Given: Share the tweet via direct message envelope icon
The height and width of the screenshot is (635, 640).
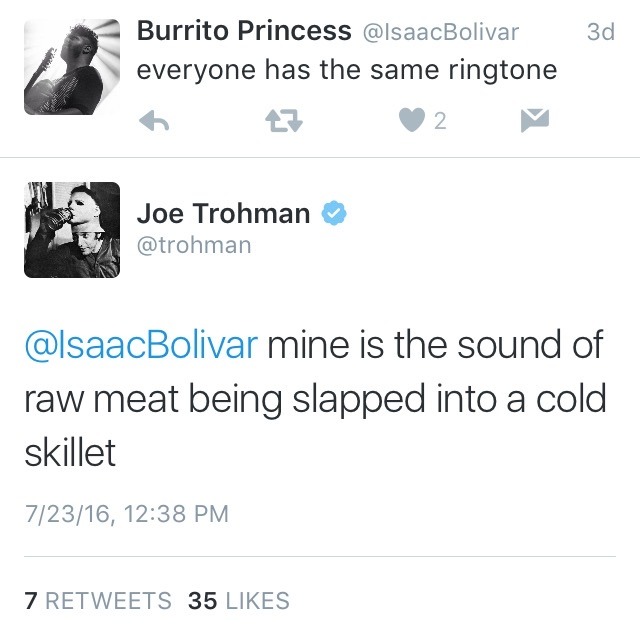Looking at the screenshot, I should 535,120.
